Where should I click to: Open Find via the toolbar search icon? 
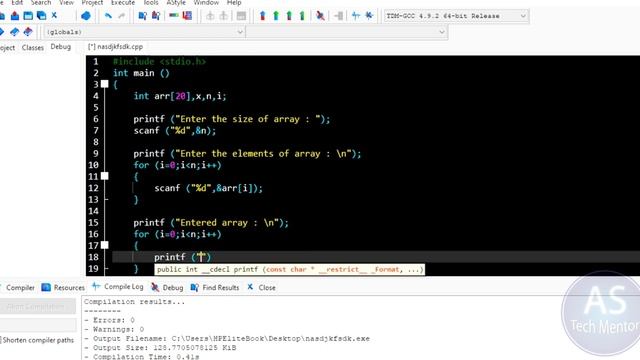click(142, 16)
